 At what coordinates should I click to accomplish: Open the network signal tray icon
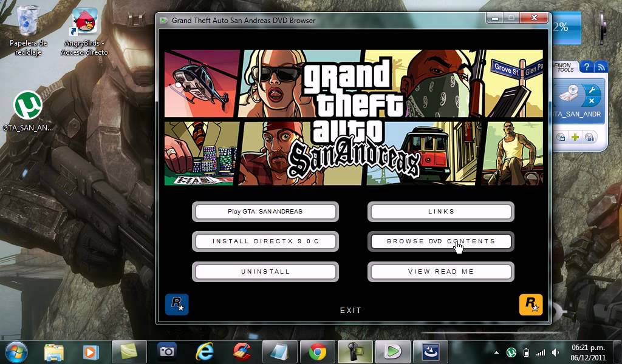541,352
